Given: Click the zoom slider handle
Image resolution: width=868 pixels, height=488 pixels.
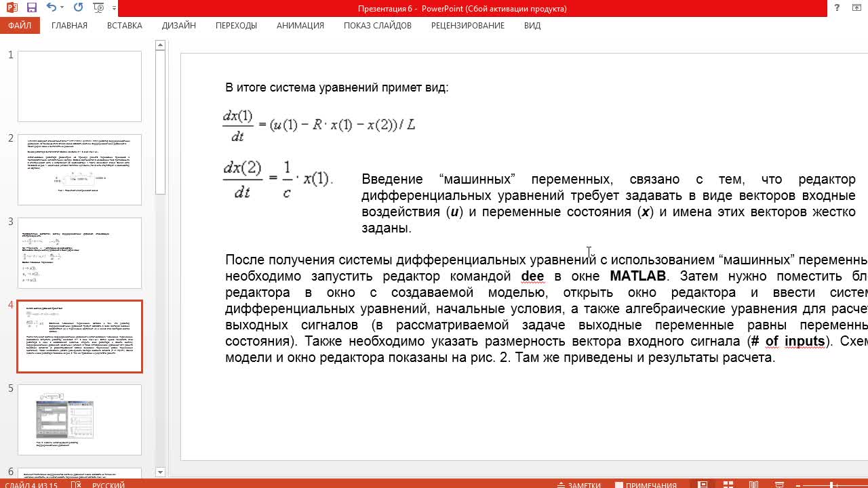Looking at the screenshot, I should click(x=832, y=485).
